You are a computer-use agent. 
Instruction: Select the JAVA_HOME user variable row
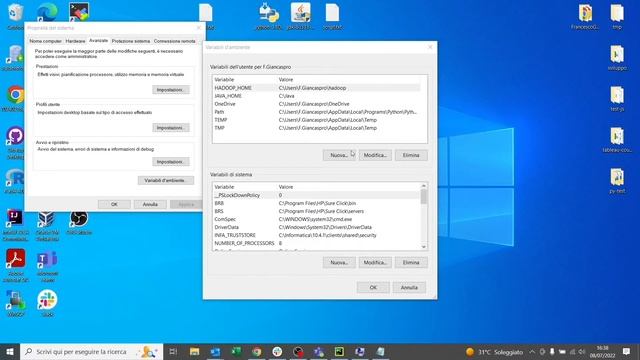316,96
